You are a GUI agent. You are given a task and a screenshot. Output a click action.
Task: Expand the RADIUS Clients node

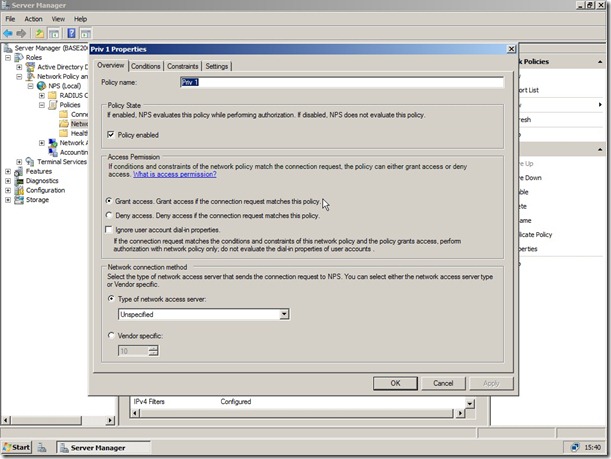click(x=42, y=95)
